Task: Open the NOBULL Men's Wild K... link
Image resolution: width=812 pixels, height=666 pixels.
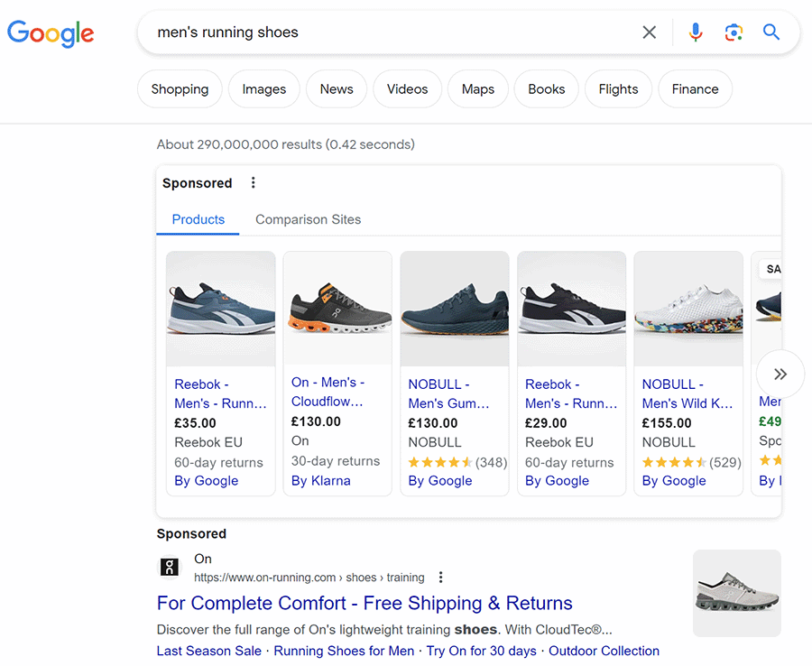Action: [687, 393]
